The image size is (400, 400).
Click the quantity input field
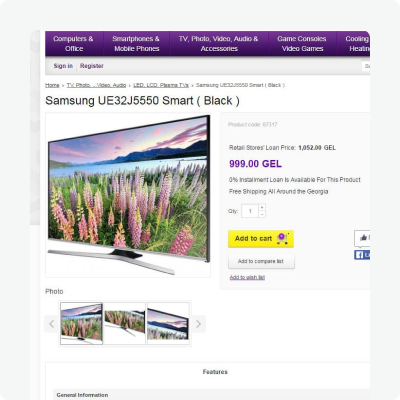(250, 211)
